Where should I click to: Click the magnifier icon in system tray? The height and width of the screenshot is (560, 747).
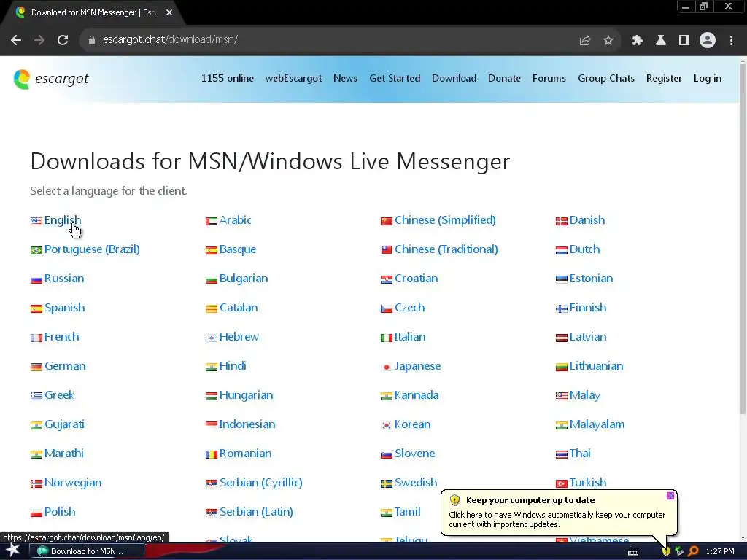[693, 551]
